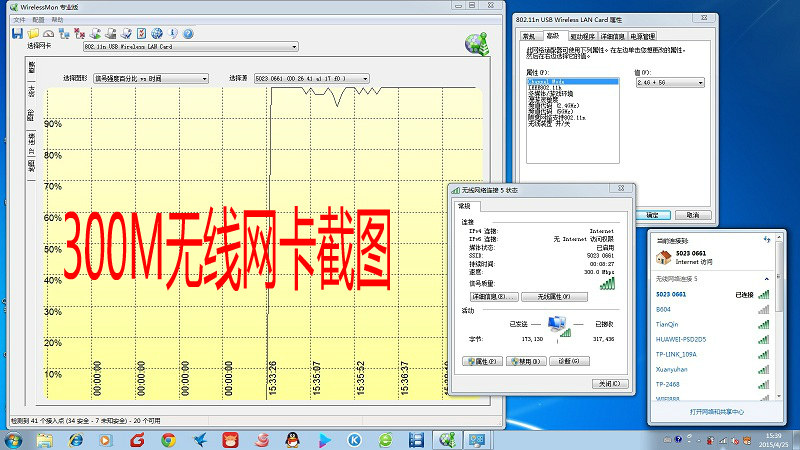Select the Xuanyuhan wireless network
Viewport: 800px width, 450px height.
pos(712,369)
